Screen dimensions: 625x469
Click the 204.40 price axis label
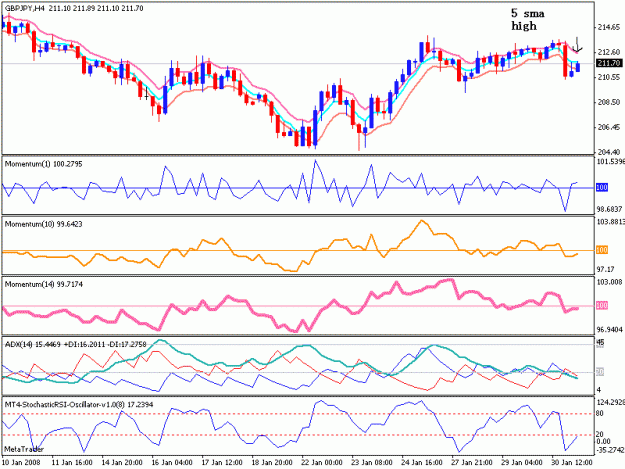pyautogui.click(x=609, y=152)
